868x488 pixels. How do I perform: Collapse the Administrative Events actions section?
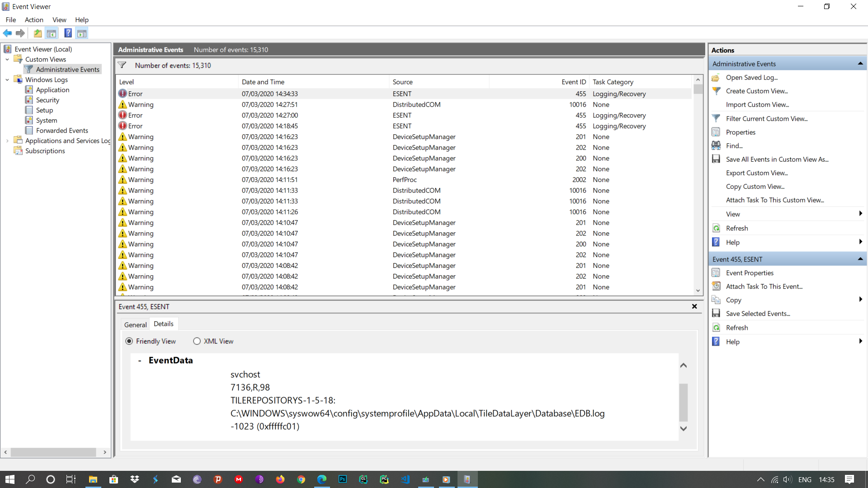point(860,64)
